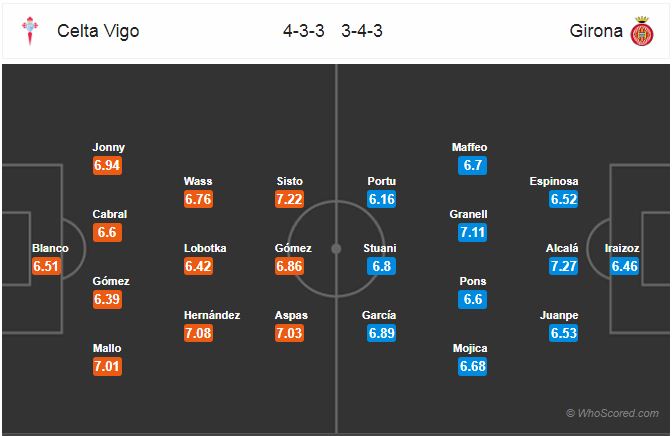Open the WhoScored.com watermark link

click(612, 413)
